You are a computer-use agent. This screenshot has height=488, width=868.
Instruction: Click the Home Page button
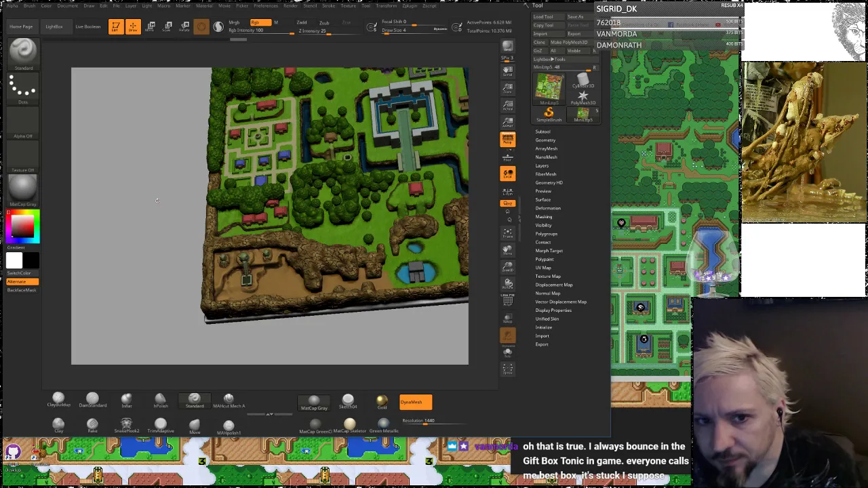pyautogui.click(x=21, y=26)
